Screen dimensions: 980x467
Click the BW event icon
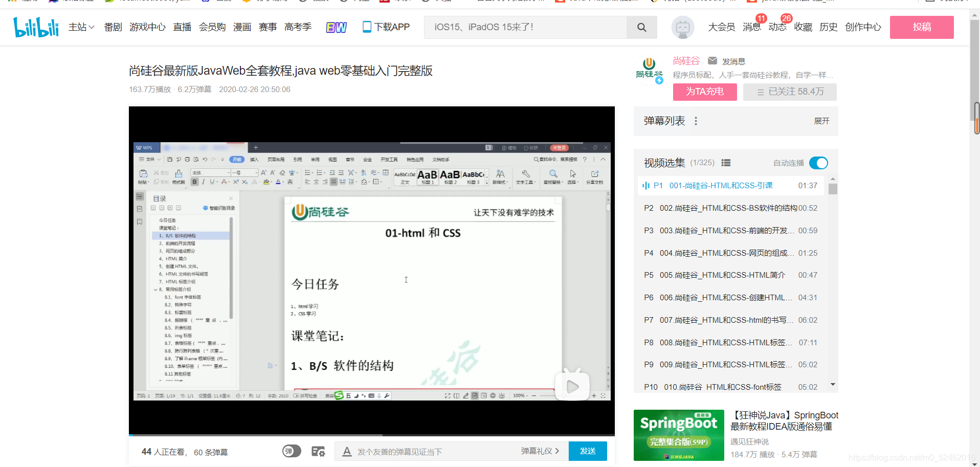point(336,27)
